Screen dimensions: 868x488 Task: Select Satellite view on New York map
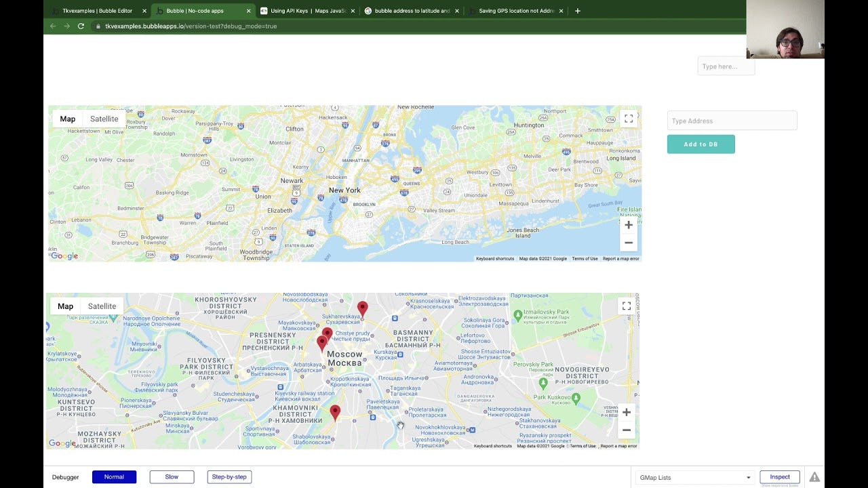[x=104, y=119]
